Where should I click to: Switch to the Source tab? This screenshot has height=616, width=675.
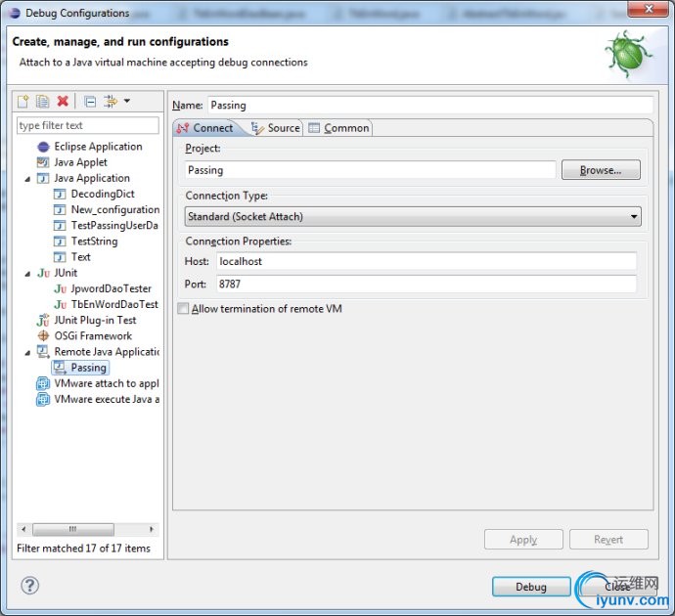click(276, 128)
